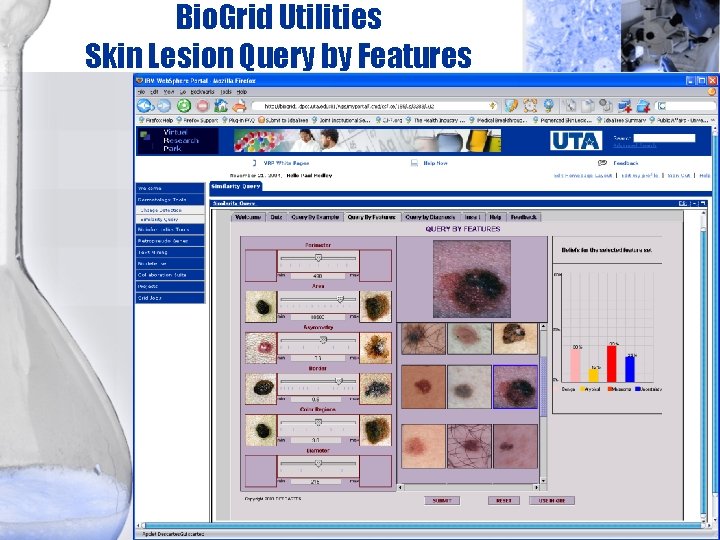Print the page using the printer icon
The width and height of the screenshot is (720, 540).
pos(239,106)
